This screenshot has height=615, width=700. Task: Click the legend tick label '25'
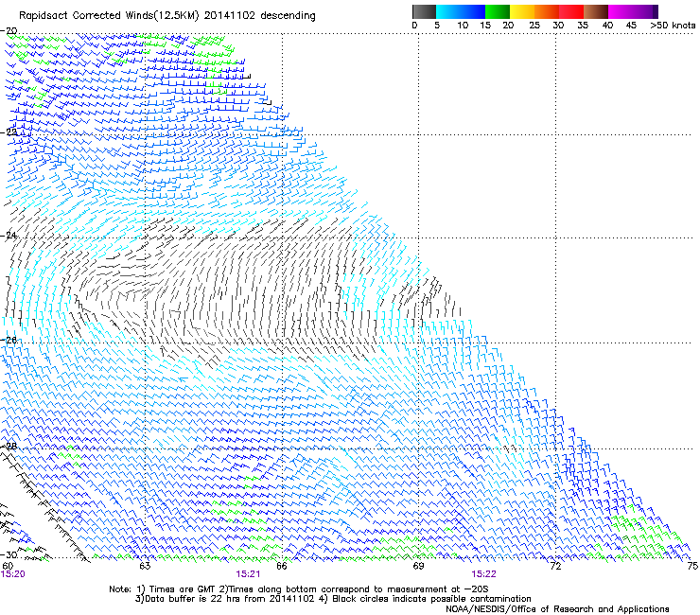click(534, 26)
